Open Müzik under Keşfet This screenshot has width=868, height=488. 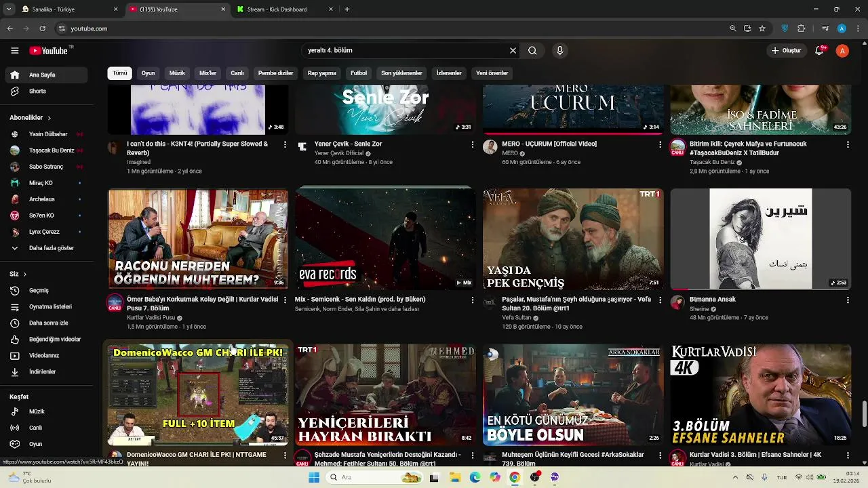[46, 411]
